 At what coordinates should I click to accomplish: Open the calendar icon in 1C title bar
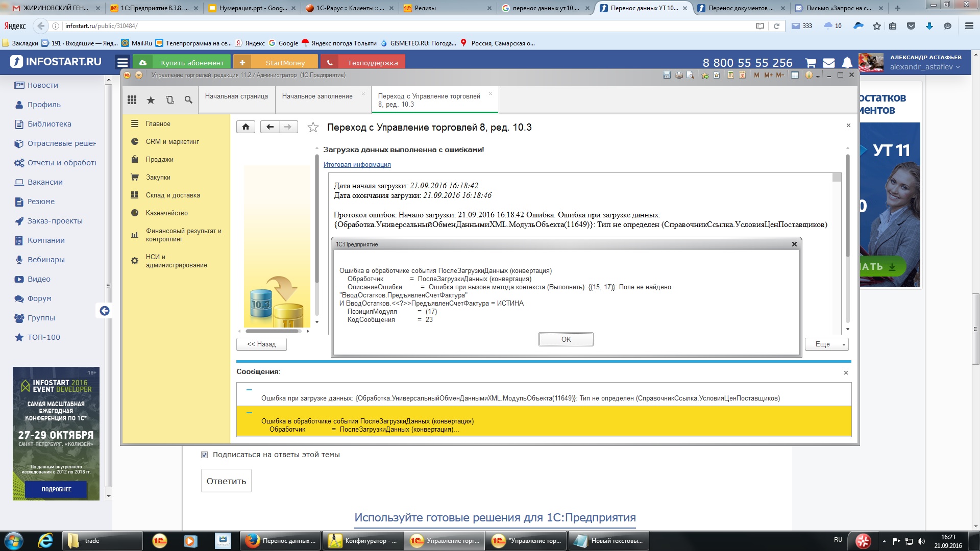coord(742,75)
